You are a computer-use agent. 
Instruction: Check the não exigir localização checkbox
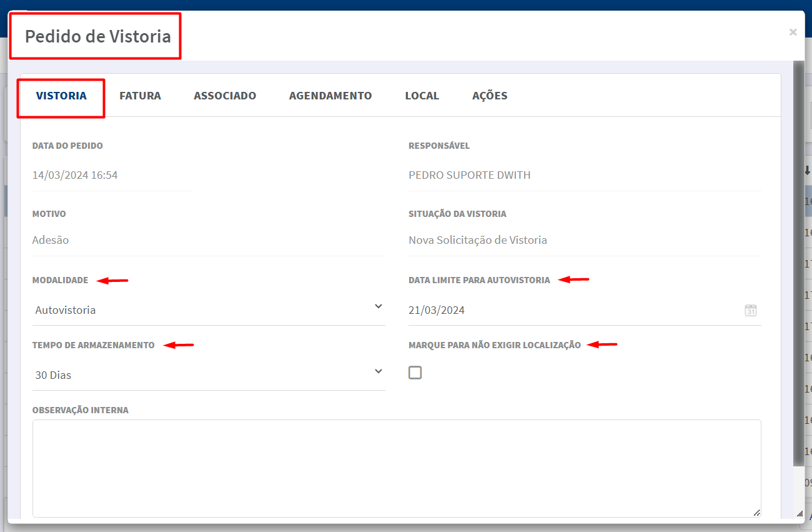(x=415, y=373)
